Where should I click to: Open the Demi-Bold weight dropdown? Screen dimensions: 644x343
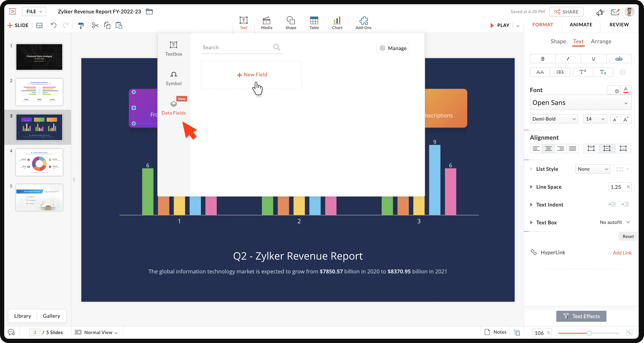[x=554, y=119]
